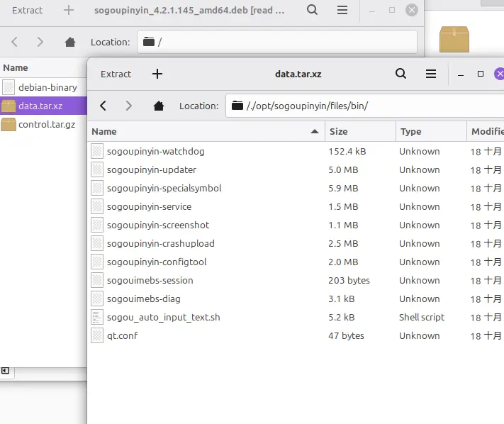Viewport: 504px width, 424px height.
Task: Click the file icon of sogoupinyin-specialsymbol
Action: (97, 188)
